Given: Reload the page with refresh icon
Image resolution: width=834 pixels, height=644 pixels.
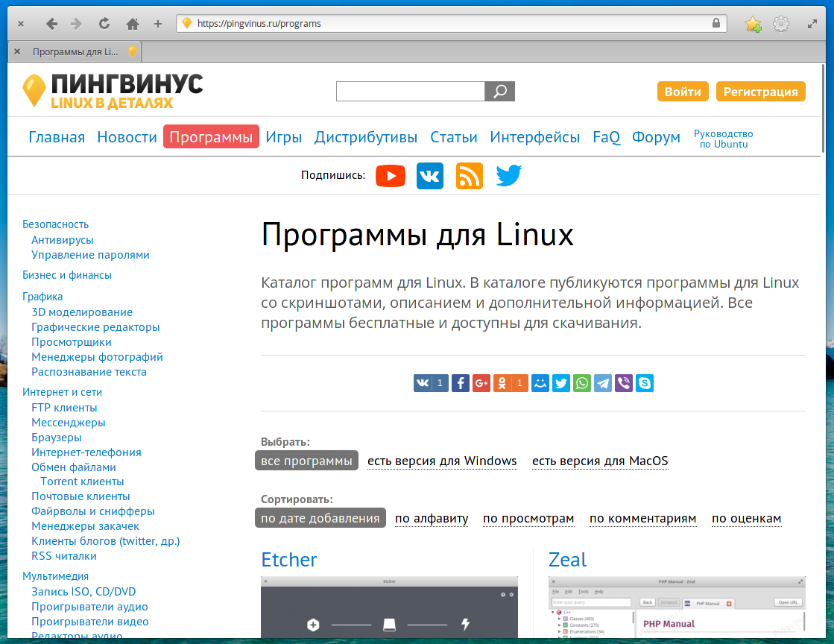Looking at the screenshot, I should coord(104,24).
